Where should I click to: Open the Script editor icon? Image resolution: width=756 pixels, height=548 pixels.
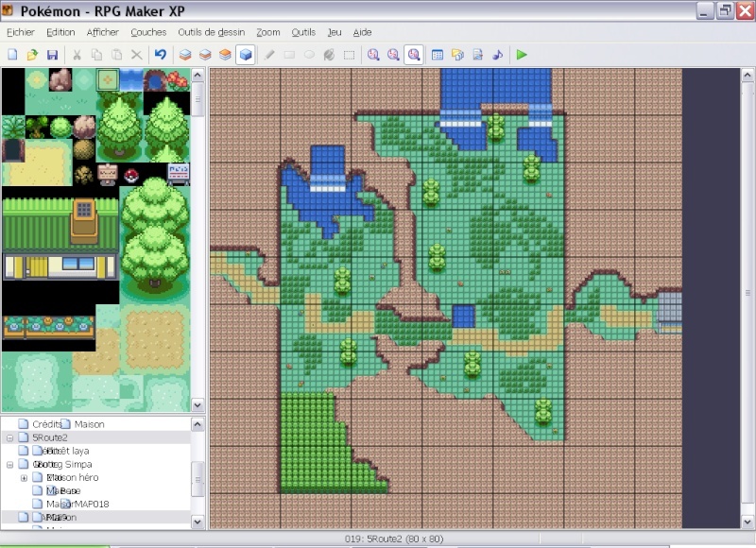click(x=478, y=55)
